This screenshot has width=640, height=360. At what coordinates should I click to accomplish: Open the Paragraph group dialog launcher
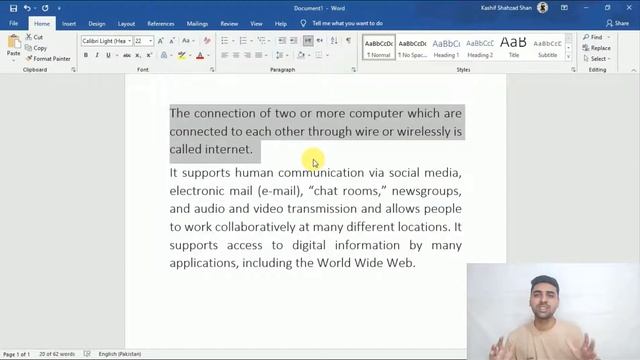click(x=353, y=70)
